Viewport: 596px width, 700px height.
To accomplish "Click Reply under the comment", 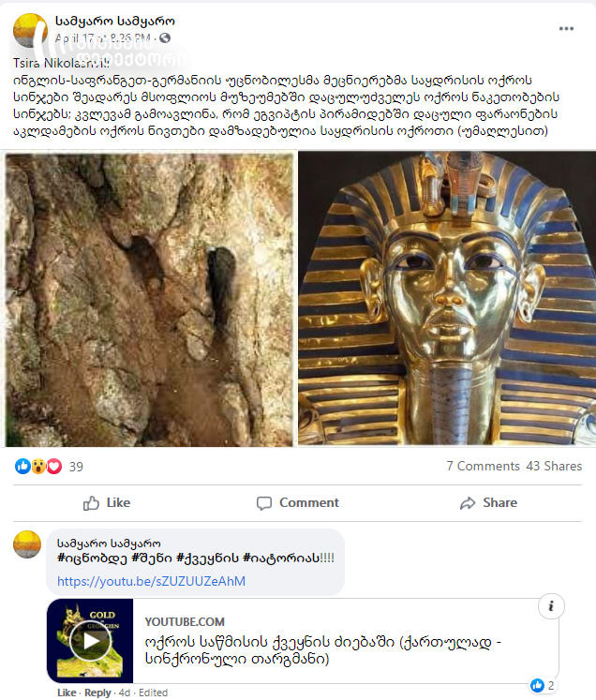I will [x=97, y=693].
